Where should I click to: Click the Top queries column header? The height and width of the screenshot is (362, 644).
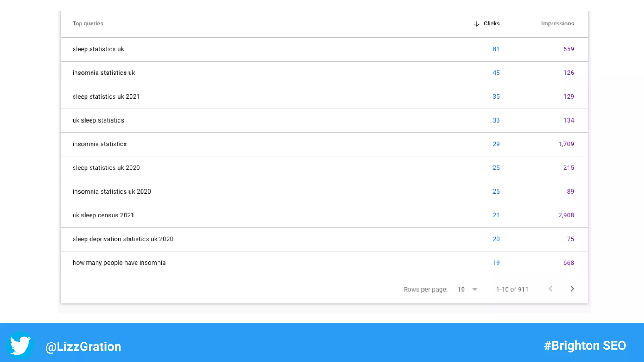point(88,24)
